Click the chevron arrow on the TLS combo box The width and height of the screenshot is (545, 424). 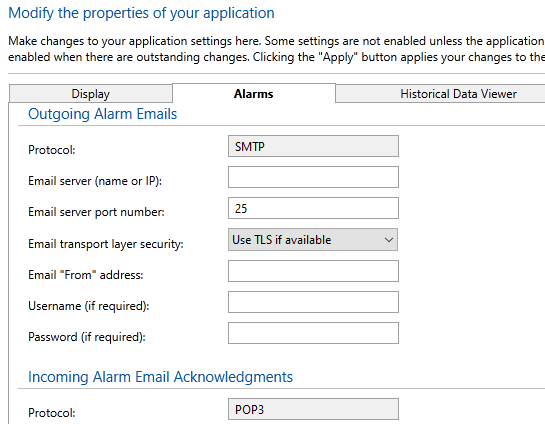[389, 240]
